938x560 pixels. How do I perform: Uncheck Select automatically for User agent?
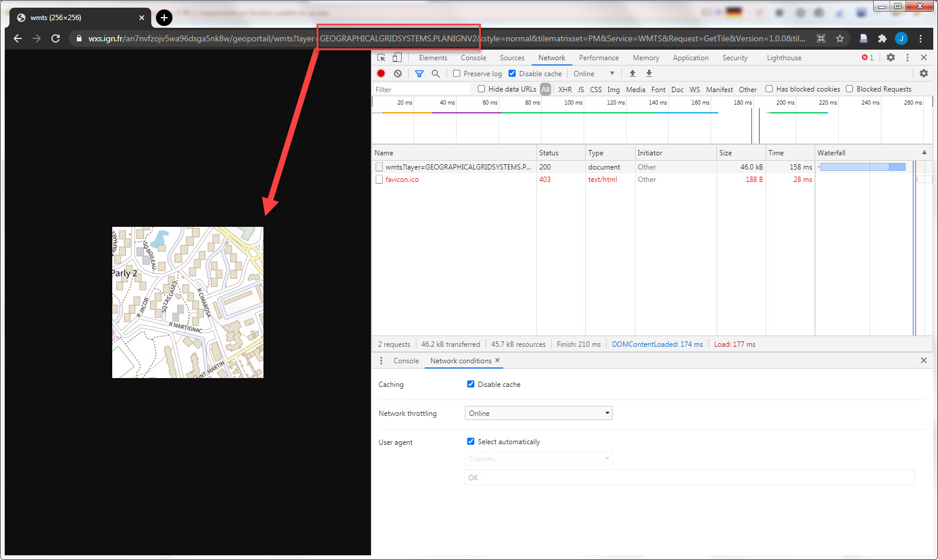[x=471, y=441]
